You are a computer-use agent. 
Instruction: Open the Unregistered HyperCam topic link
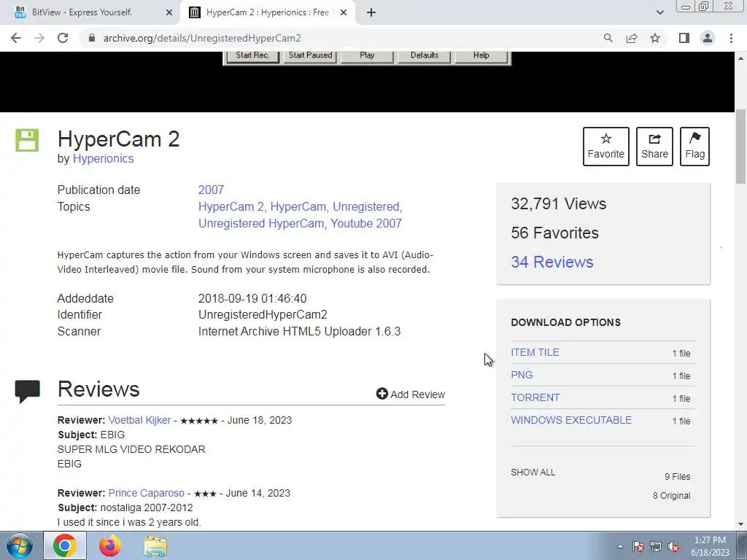(262, 223)
